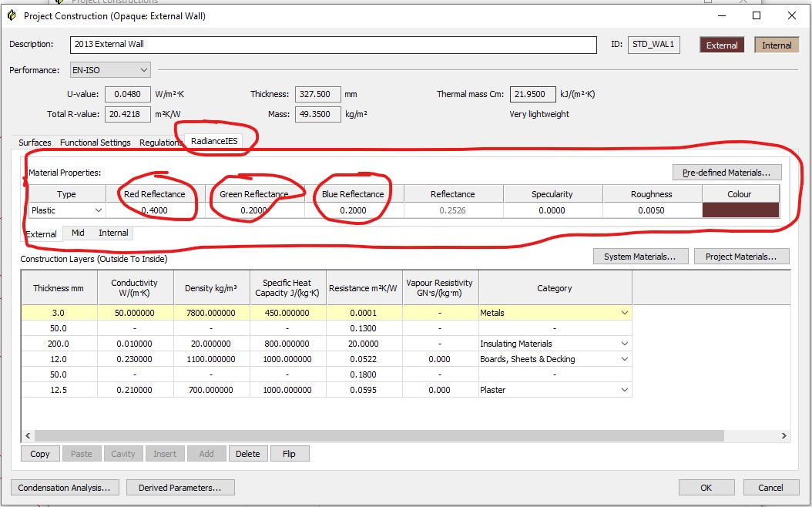Minimize the Project Construction window
The image size is (812, 507).
pyautogui.click(x=721, y=15)
